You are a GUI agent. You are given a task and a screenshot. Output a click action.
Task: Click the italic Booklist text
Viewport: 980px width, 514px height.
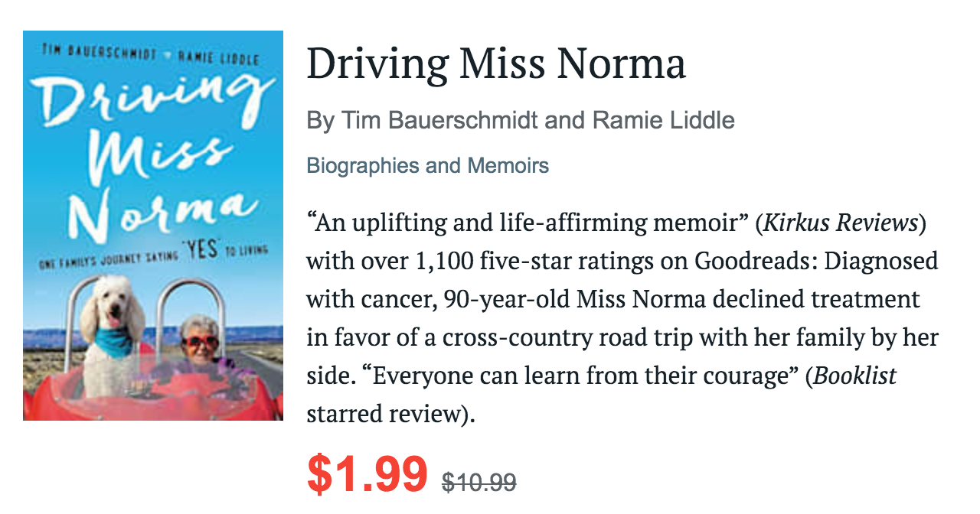[855, 376]
